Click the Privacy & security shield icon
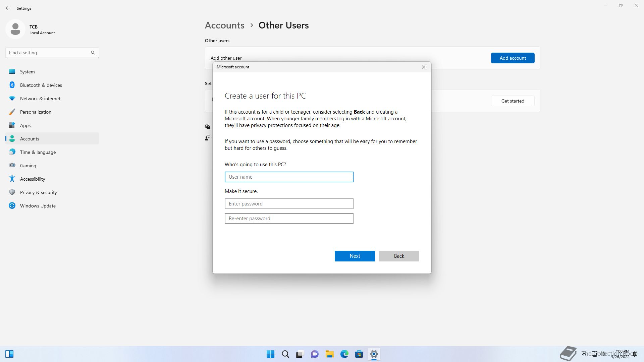The width and height of the screenshot is (644, 362). coord(12,192)
